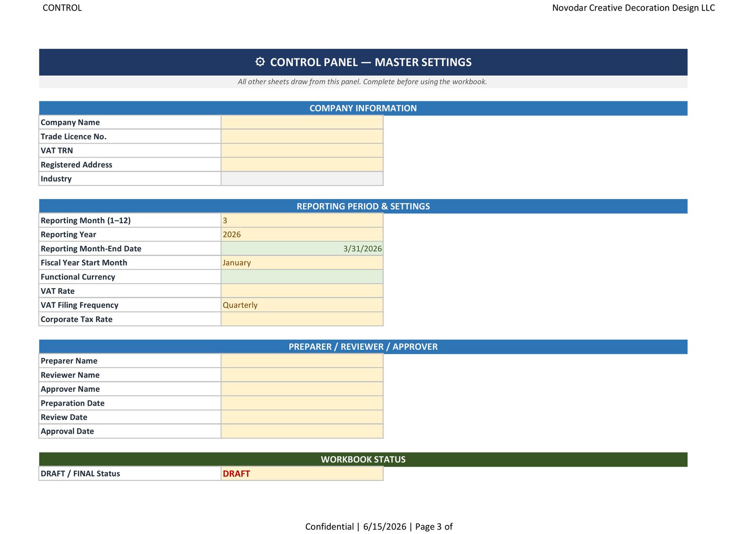The height and width of the screenshot is (534, 756).
Task: Click the COMPANY INFORMATION section header
Action: [363, 108]
